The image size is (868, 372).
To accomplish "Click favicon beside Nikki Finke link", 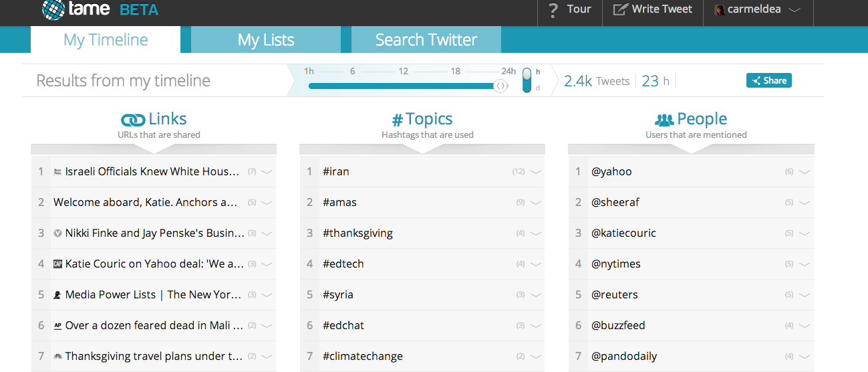I will click(58, 234).
